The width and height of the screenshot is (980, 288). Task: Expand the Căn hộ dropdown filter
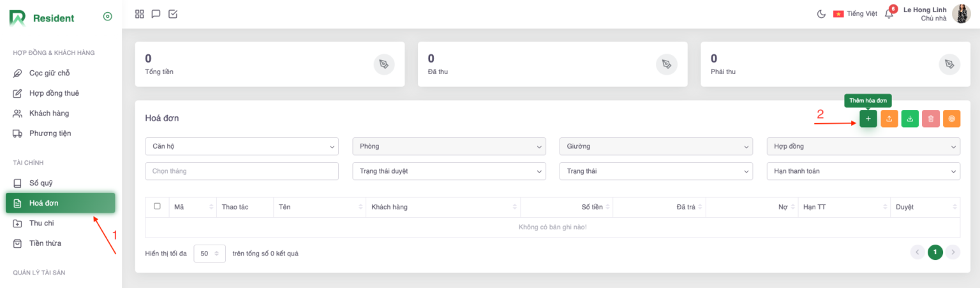(242, 146)
